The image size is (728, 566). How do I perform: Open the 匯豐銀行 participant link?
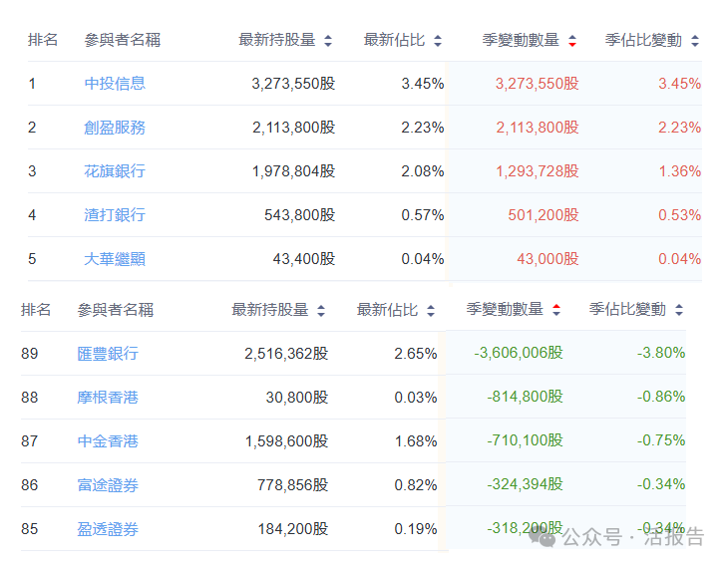point(108,354)
